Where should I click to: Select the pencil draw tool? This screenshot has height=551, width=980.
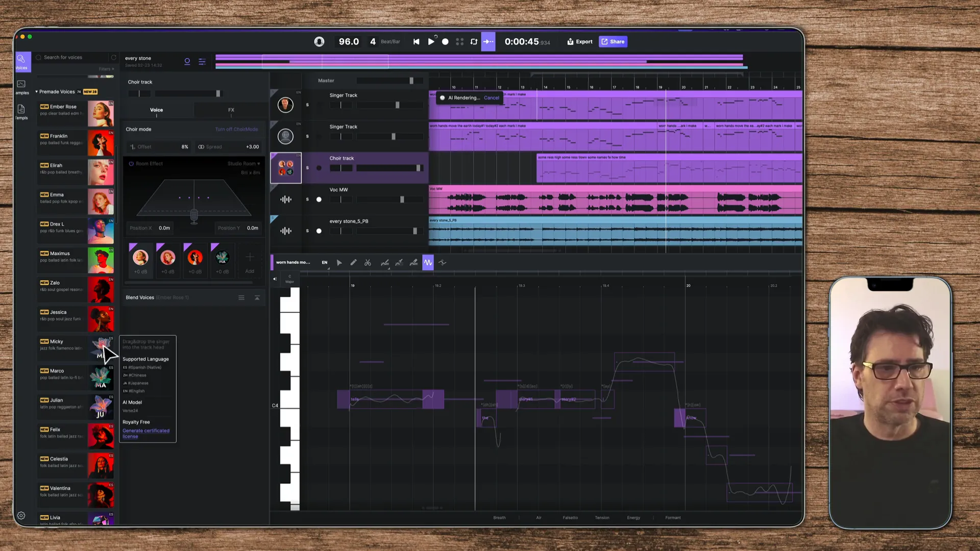(x=353, y=263)
